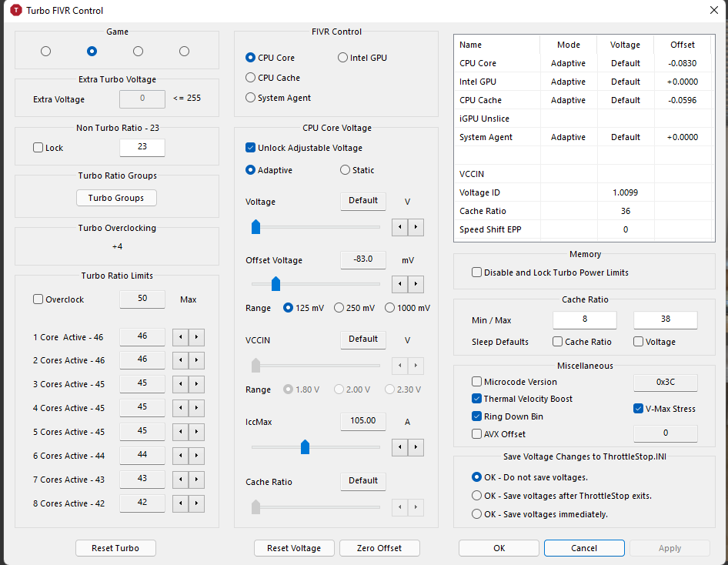Screen dimensions: 728x565
Task: Select the fourth Game profile radio button
Action: [185, 51]
